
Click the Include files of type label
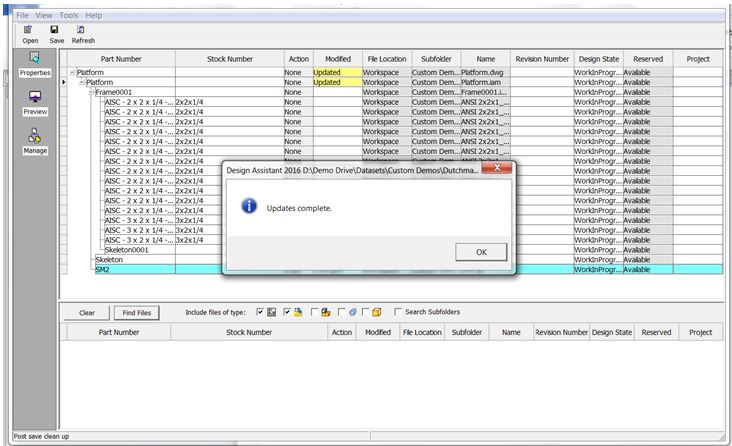[x=215, y=312]
